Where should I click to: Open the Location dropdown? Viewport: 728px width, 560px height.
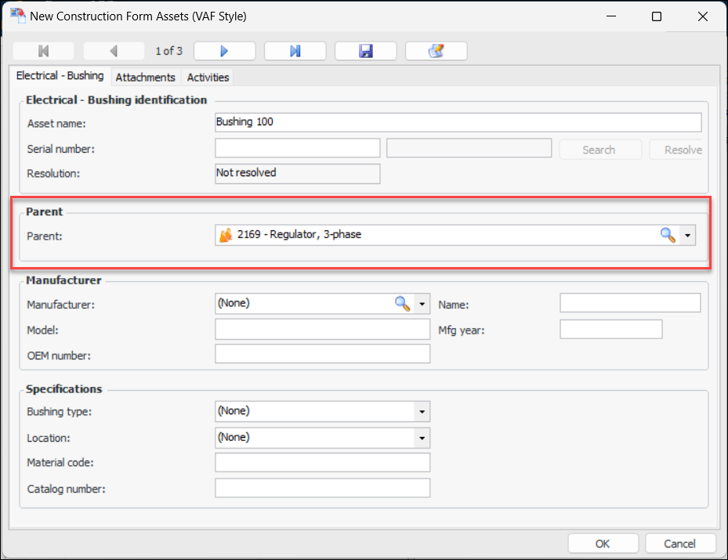tap(422, 438)
